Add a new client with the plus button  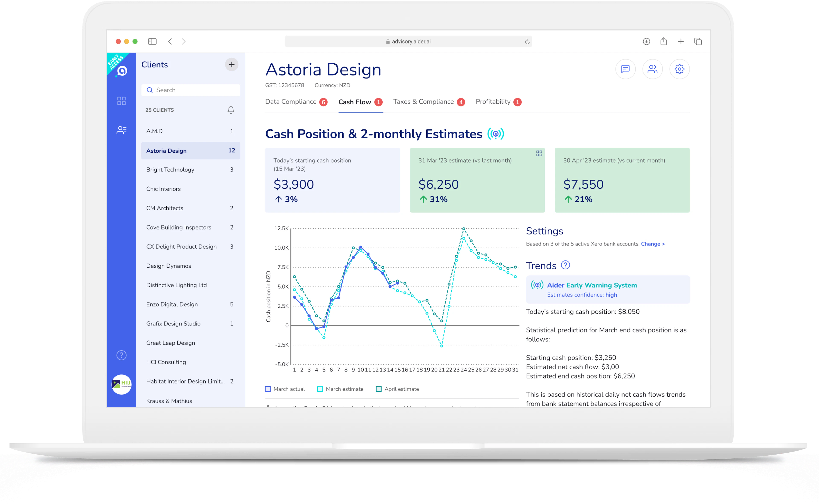[232, 64]
